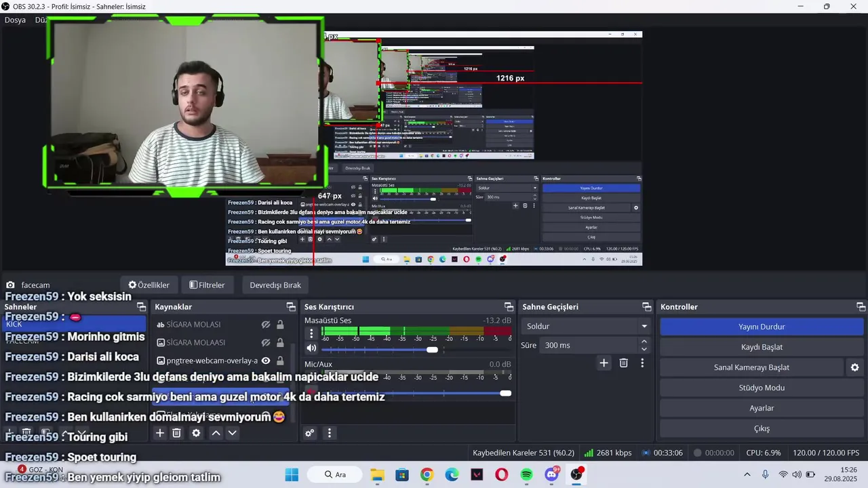Remove the scene transition trash icon

click(623, 363)
